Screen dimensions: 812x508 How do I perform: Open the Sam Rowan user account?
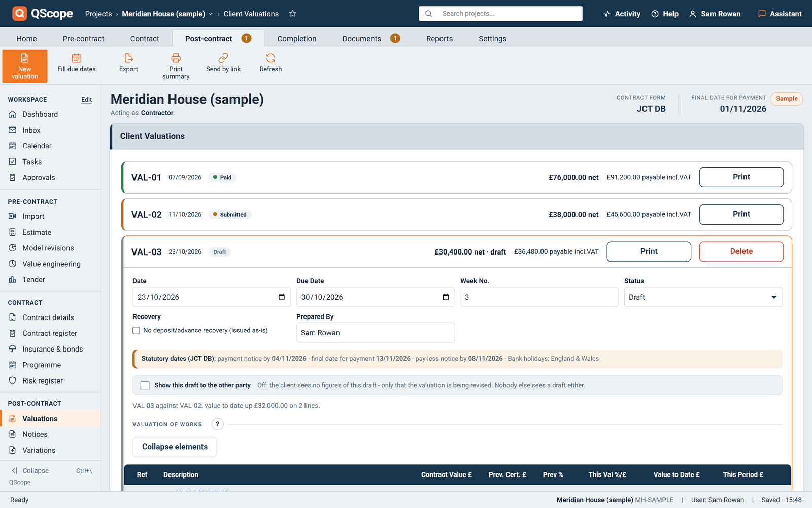pyautogui.click(x=715, y=14)
